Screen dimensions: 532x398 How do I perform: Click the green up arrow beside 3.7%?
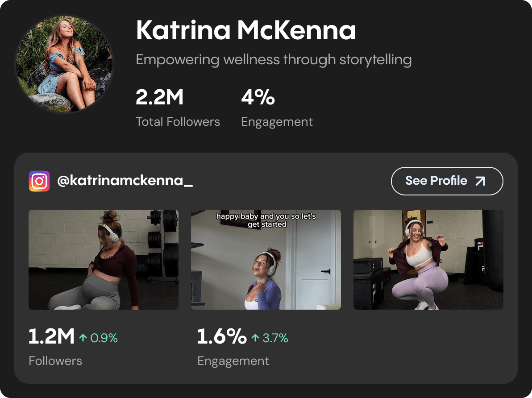255,338
